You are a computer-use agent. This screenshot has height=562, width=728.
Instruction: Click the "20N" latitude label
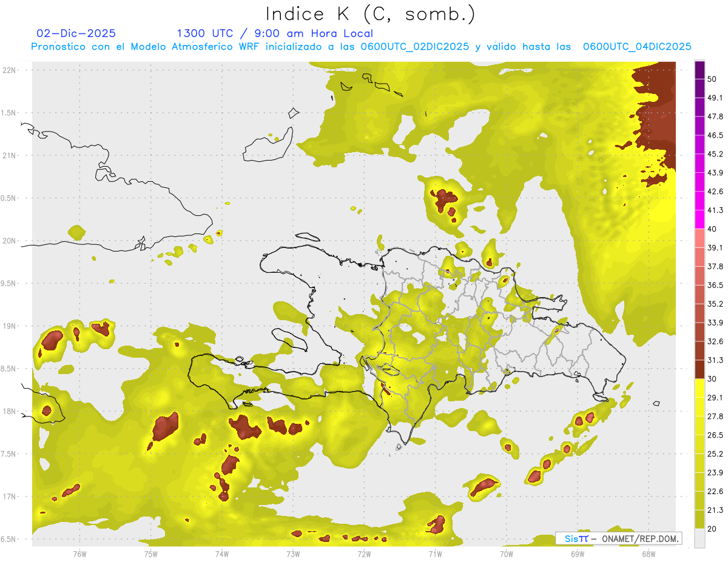pos(10,241)
